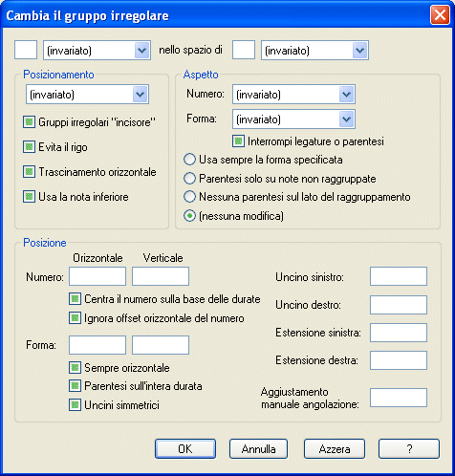Open the Forma dropdown in Aspetto
The width and height of the screenshot is (455, 476).
[x=293, y=119]
